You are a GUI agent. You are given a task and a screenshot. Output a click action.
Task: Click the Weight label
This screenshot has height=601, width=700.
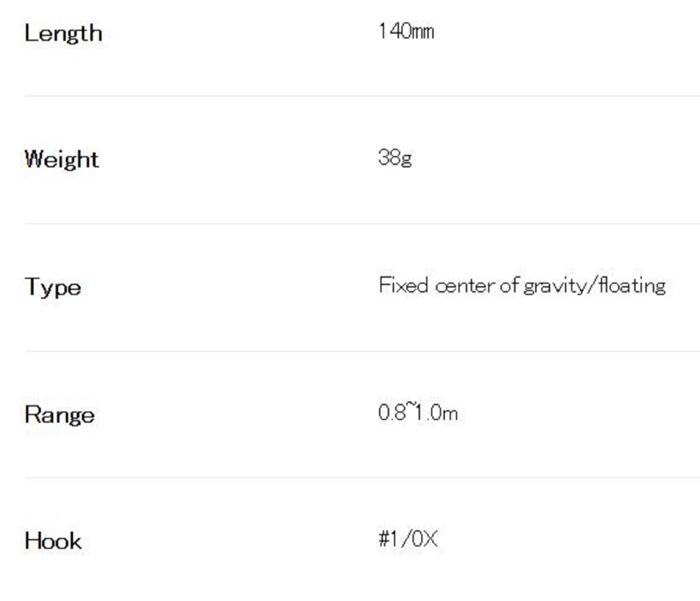coord(62,159)
